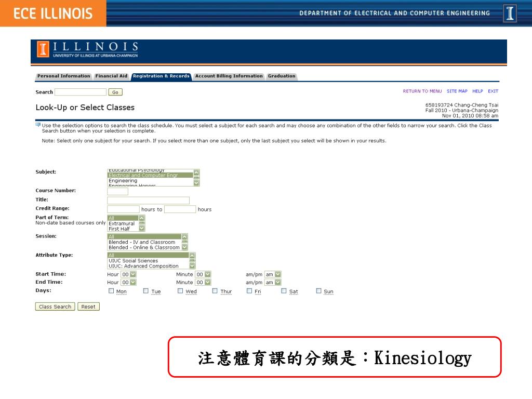532x399 pixels.
Task: Click the minimum credit hours field
Action: tap(123, 209)
